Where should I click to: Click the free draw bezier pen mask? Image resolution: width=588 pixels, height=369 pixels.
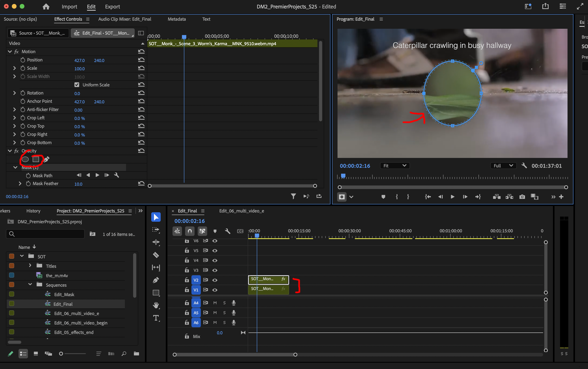click(46, 159)
